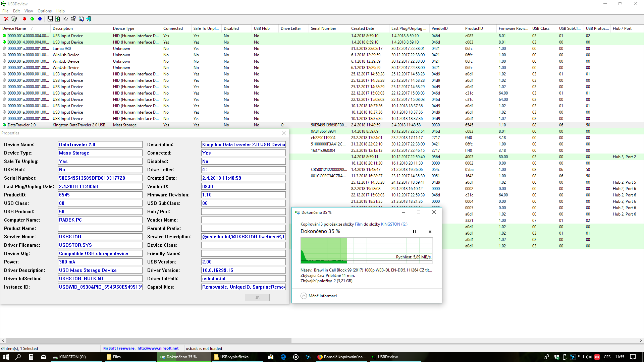The width and height of the screenshot is (644, 362).
Task: Click the green dot enable devices icon
Action: 32,19
